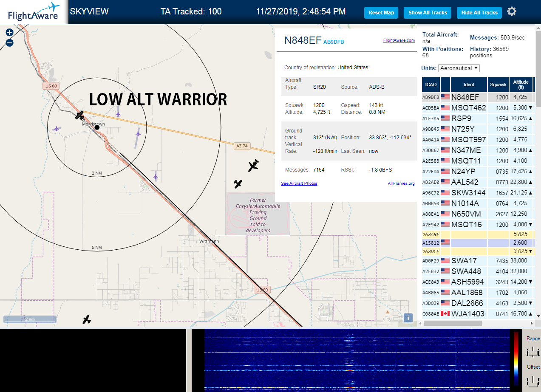The width and height of the screenshot is (541, 392).
Task: Click the N848EF title in detail panel
Action: tap(303, 40)
